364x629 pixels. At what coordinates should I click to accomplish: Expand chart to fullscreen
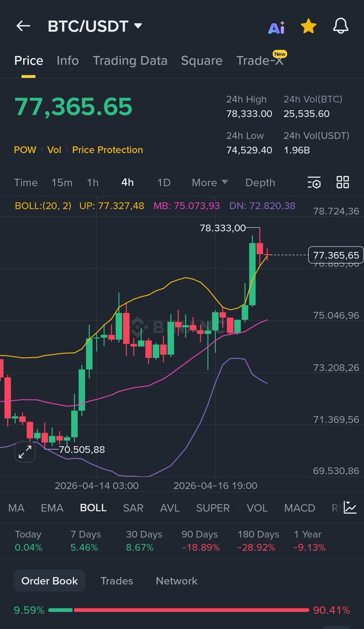click(x=25, y=452)
